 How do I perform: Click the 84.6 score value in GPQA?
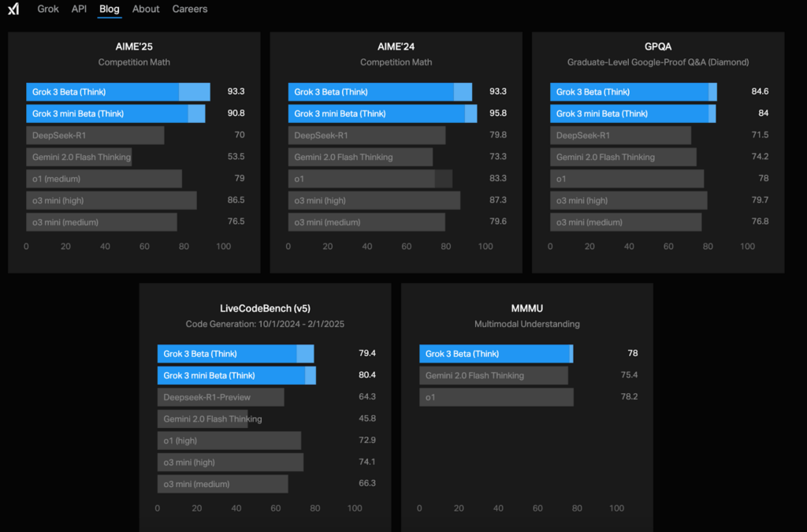(760, 92)
